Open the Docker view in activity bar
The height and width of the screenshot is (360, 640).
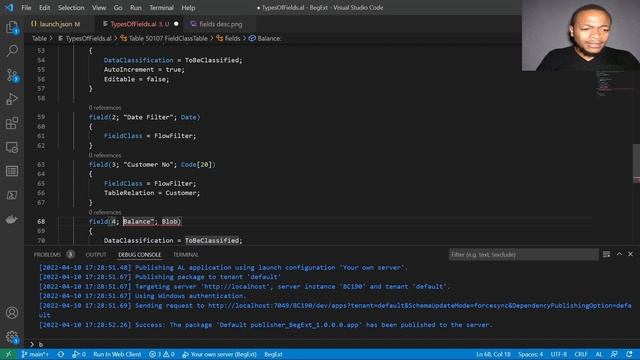(12, 219)
